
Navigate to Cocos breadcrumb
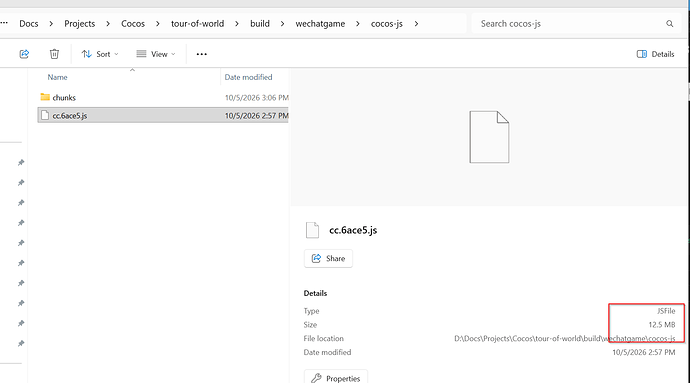tap(133, 24)
